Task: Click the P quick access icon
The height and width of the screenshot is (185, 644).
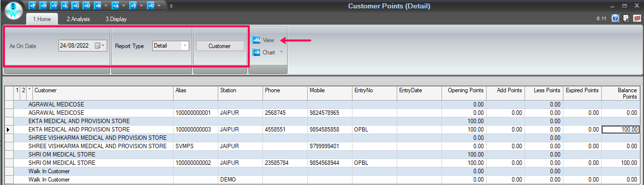Action: [x=32, y=6]
